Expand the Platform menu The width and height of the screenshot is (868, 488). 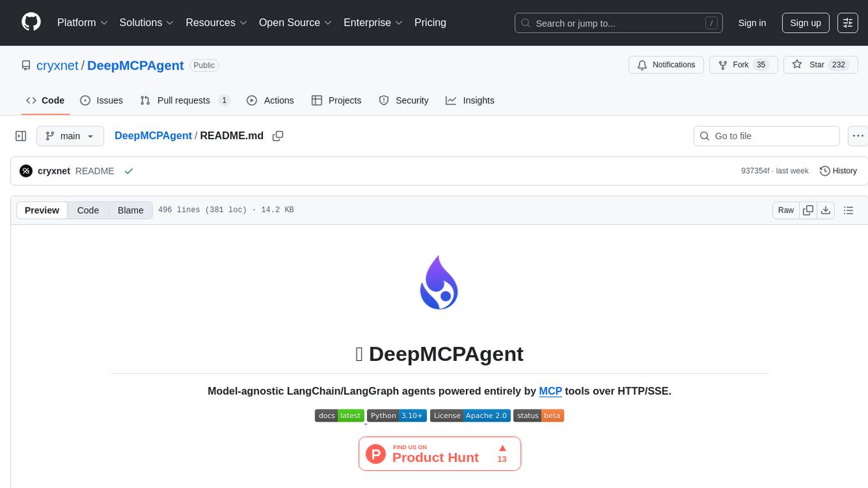82,22
